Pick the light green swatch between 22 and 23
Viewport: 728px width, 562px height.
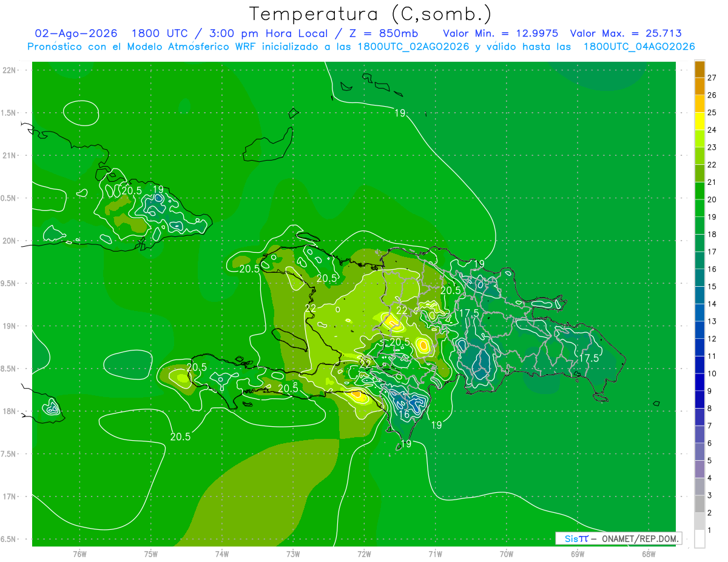(x=699, y=156)
